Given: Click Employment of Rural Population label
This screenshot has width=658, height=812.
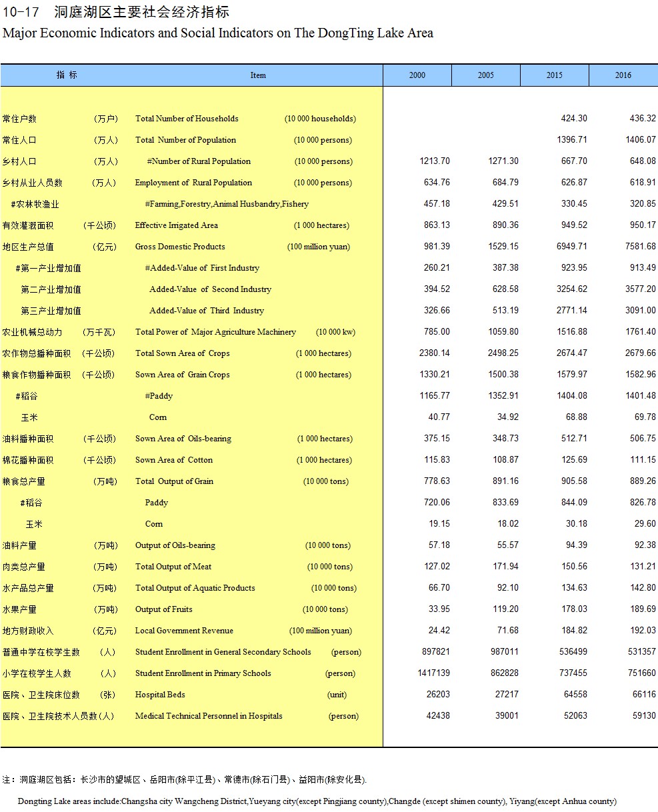Looking at the screenshot, I should point(193,183).
